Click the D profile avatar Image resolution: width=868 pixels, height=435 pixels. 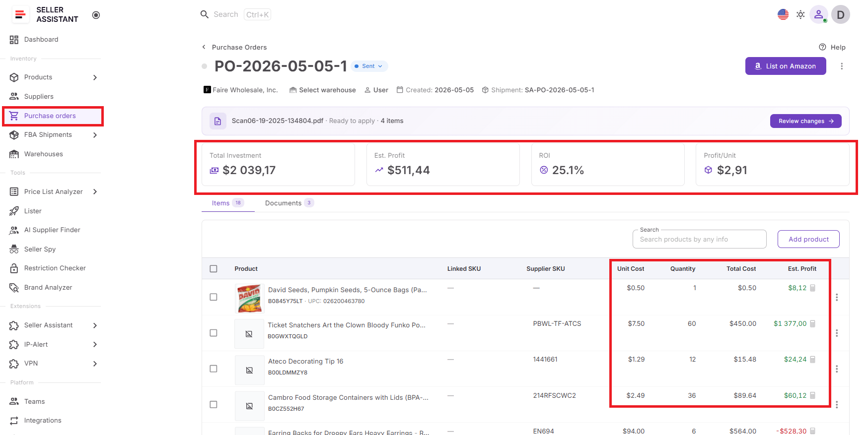coord(841,14)
